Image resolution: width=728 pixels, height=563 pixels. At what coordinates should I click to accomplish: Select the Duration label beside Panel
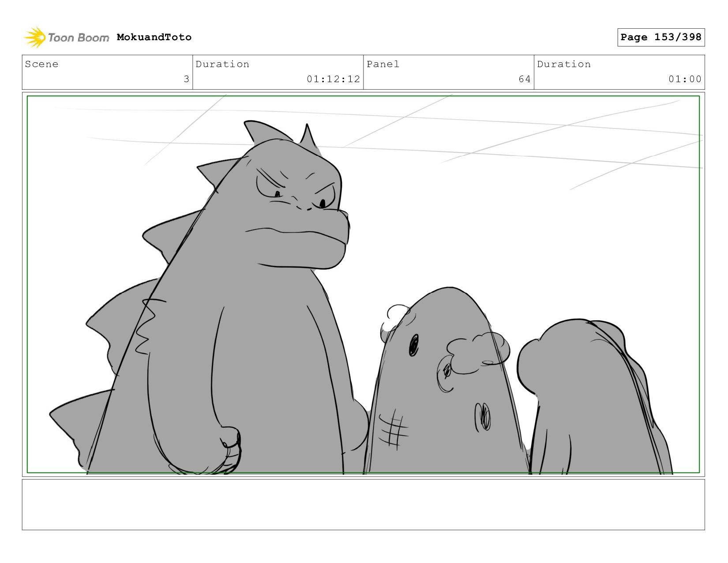coord(564,64)
